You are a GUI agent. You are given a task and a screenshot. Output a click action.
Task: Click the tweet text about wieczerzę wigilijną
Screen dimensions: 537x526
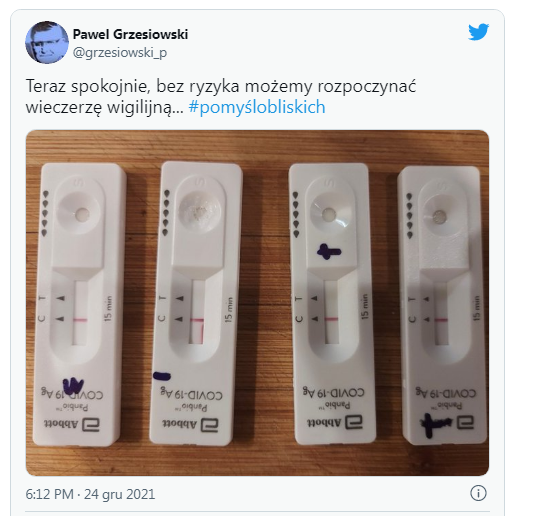coord(221,96)
